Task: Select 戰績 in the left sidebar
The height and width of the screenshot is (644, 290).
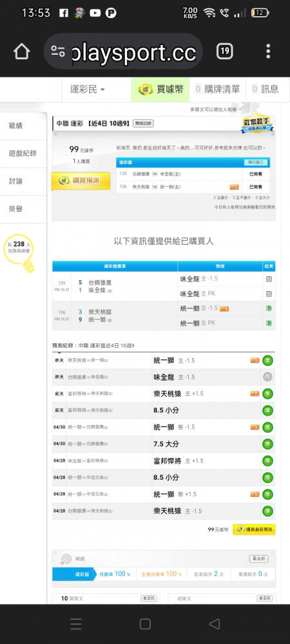Action: tap(23, 126)
